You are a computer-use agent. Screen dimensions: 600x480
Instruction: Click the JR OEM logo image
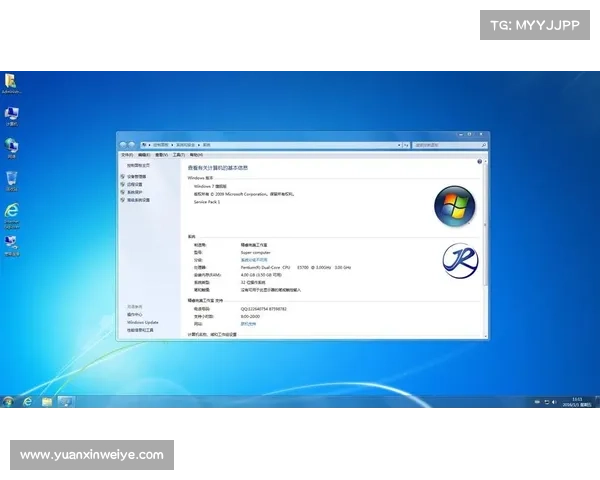460,261
